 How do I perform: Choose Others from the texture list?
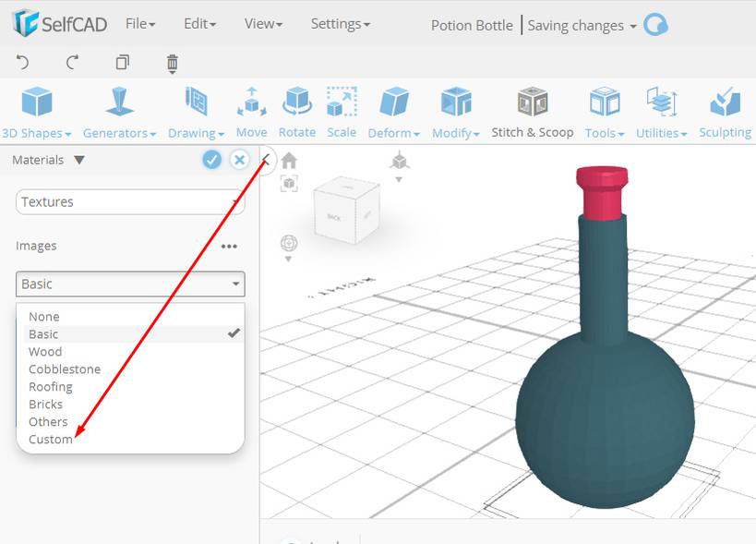coord(134,421)
